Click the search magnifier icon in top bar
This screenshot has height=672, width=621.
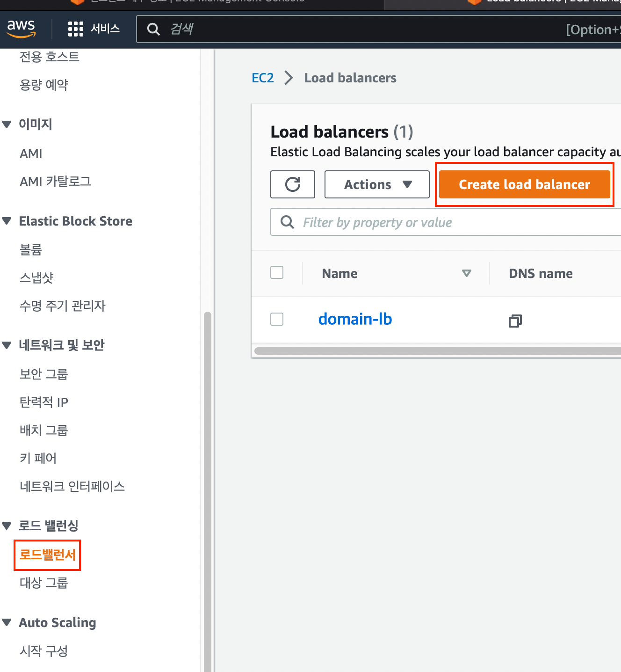point(153,29)
